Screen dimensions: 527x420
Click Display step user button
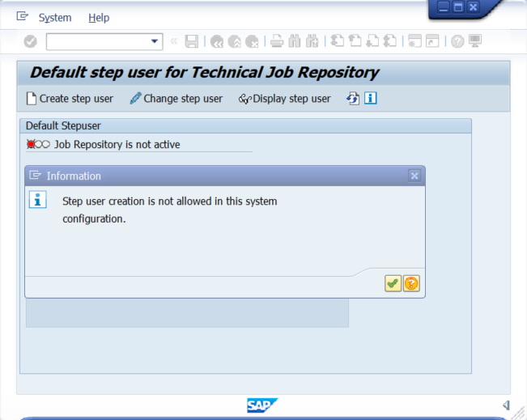(285, 99)
